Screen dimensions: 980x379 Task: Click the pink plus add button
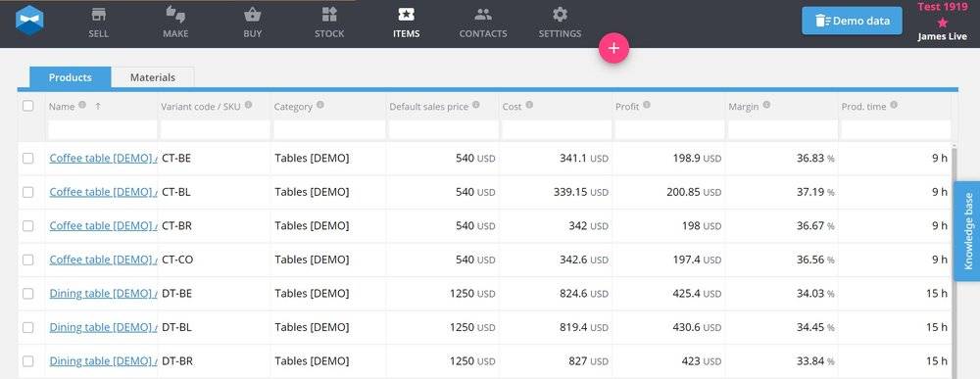click(x=613, y=48)
